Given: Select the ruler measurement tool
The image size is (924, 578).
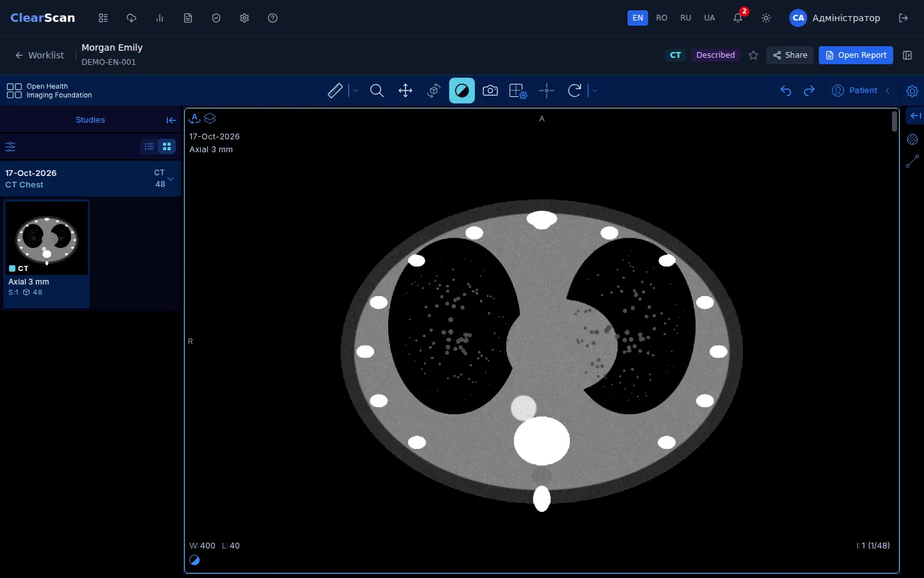Looking at the screenshot, I should 335,91.
